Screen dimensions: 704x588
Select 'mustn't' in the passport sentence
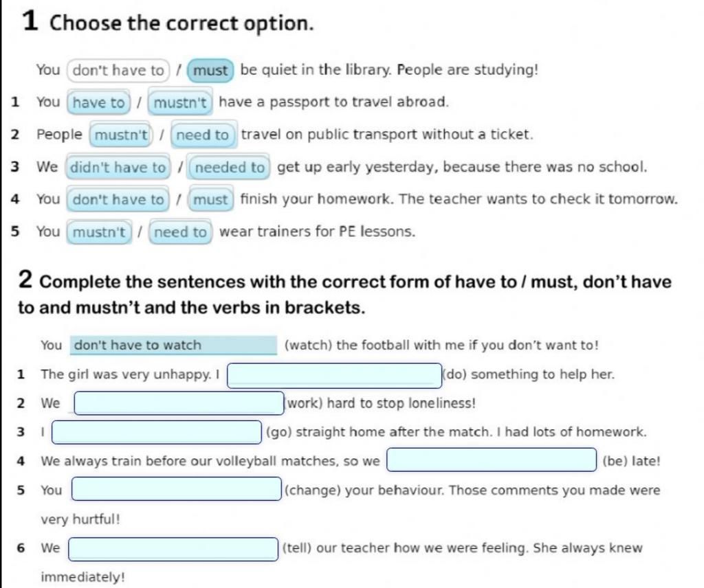[x=180, y=102]
